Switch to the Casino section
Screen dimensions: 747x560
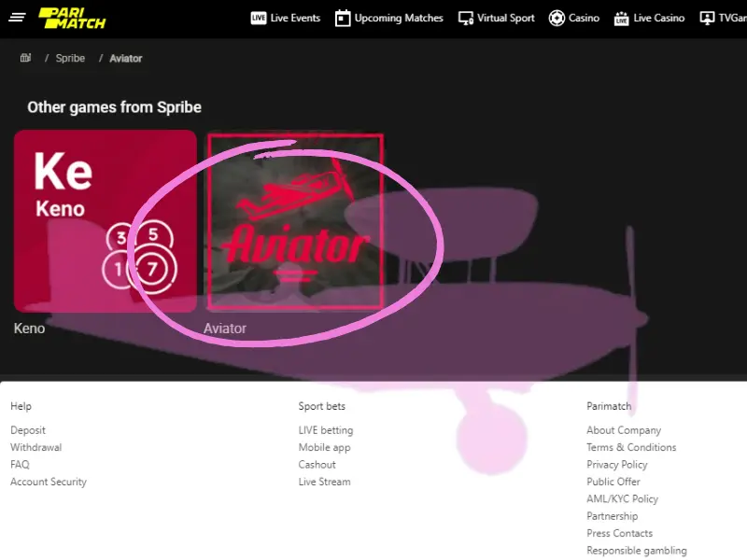585,18
